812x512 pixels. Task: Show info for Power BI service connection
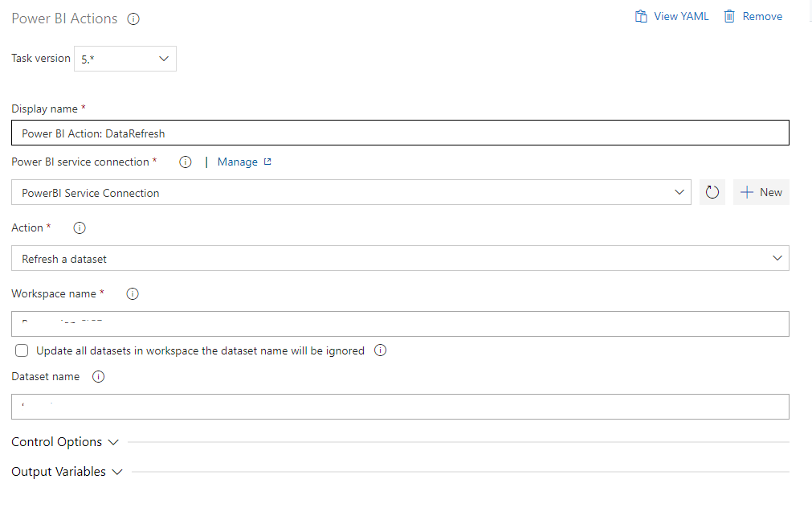(x=186, y=162)
